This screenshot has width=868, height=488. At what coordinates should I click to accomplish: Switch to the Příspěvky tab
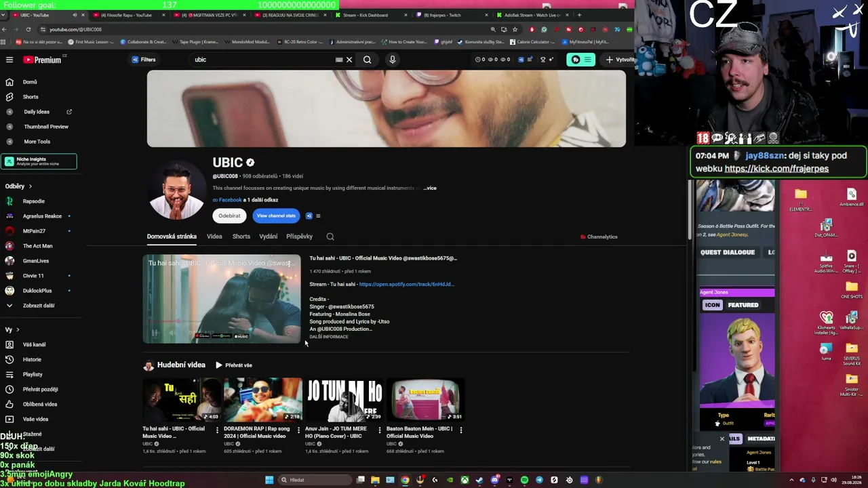tap(299, 237)
